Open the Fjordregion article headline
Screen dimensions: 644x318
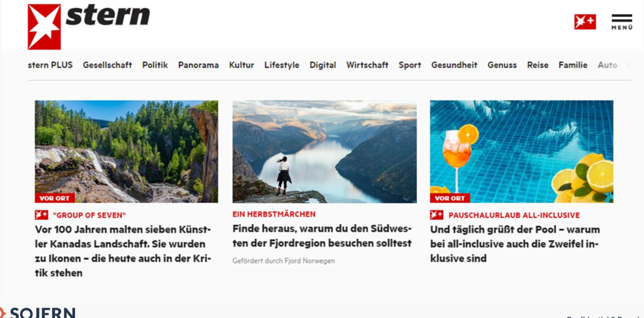tap(322, 236)
